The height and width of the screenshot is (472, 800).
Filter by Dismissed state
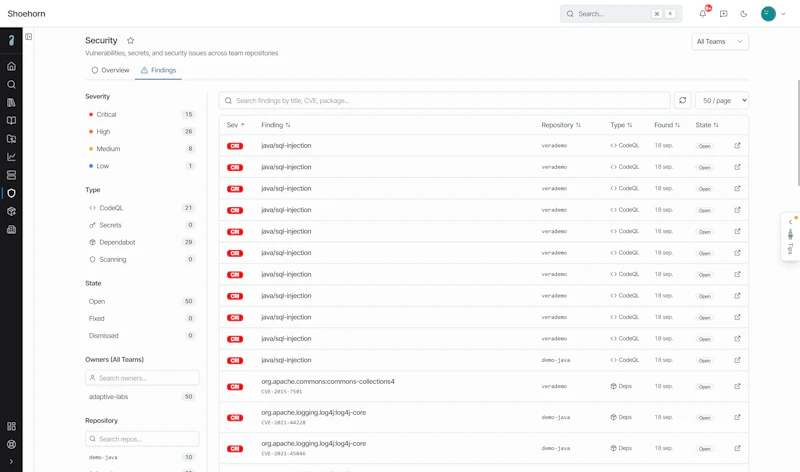point(141,336)
